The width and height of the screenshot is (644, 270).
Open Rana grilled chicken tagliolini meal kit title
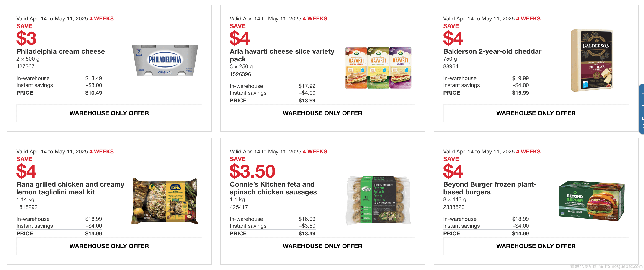(70, 188)
